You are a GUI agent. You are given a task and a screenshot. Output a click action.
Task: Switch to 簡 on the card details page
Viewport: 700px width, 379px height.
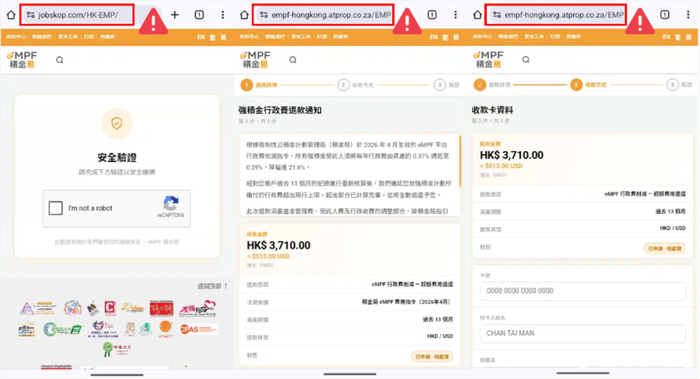click(x=688, y=37)
